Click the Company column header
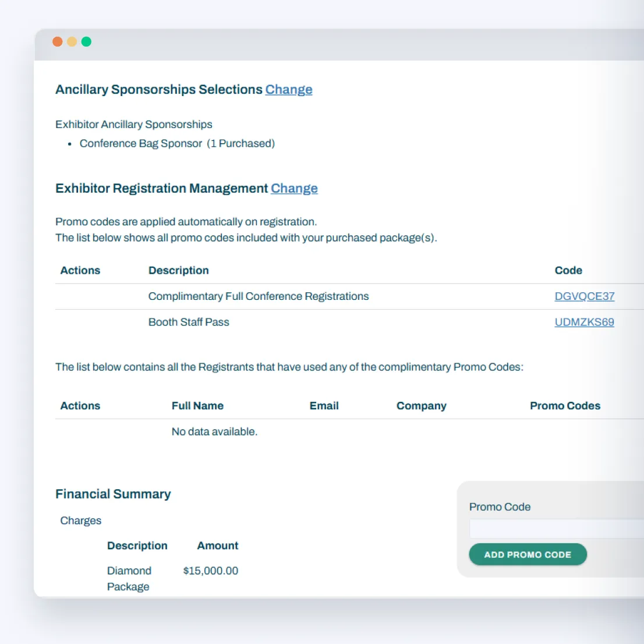The image size is (644, 644). (422, 405)
